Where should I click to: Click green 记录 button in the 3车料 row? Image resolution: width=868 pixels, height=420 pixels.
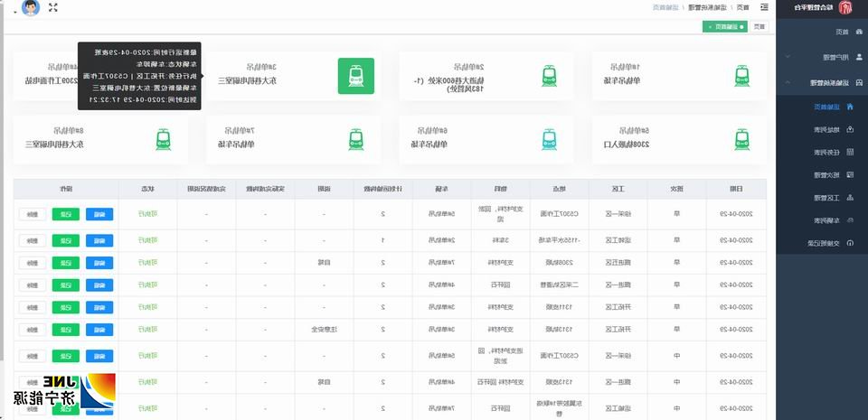[x=65, y=240]
